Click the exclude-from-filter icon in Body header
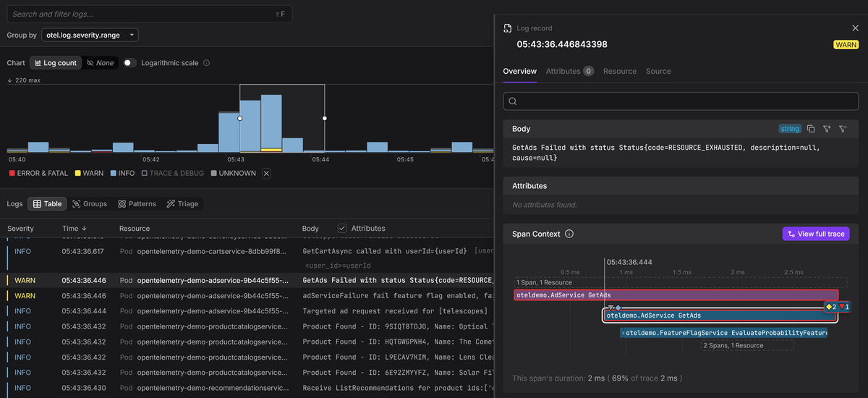Screen dimensions: 868x398 point(843,129)
